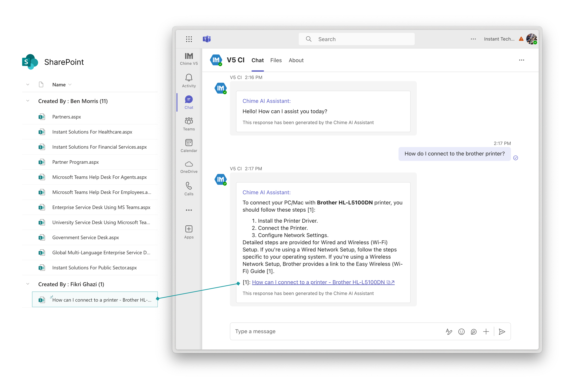Collapse the Created By : Fikri Ghazi group
Screen dimensions: 584x392
[x=28, y=284]
